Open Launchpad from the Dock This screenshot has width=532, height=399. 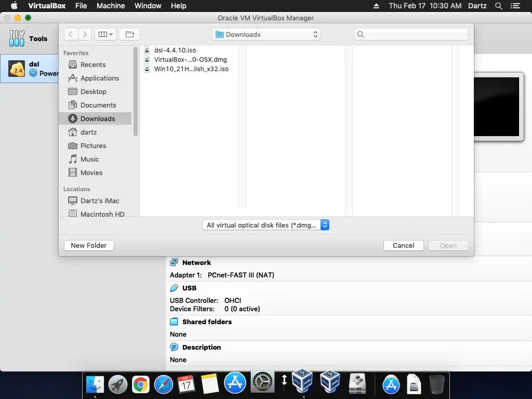118,384
